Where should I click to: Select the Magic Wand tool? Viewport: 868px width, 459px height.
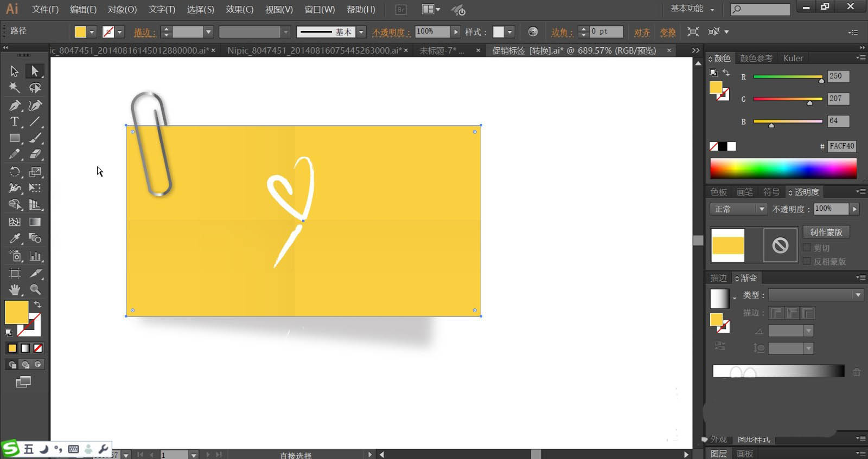[15, 88]
